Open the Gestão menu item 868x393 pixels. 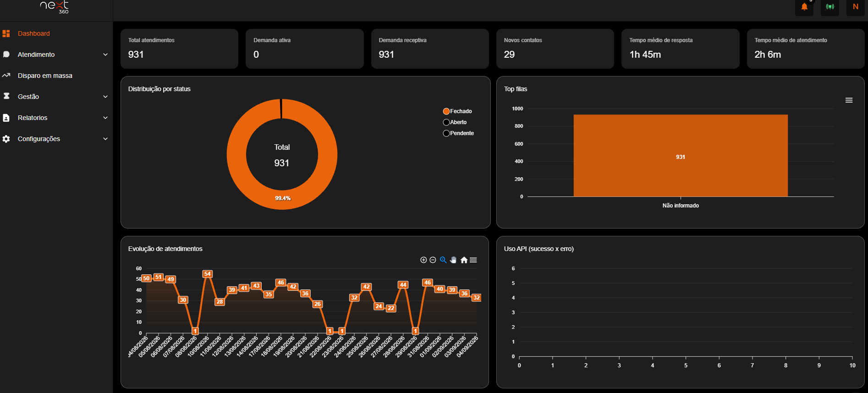tap(56, 97)
